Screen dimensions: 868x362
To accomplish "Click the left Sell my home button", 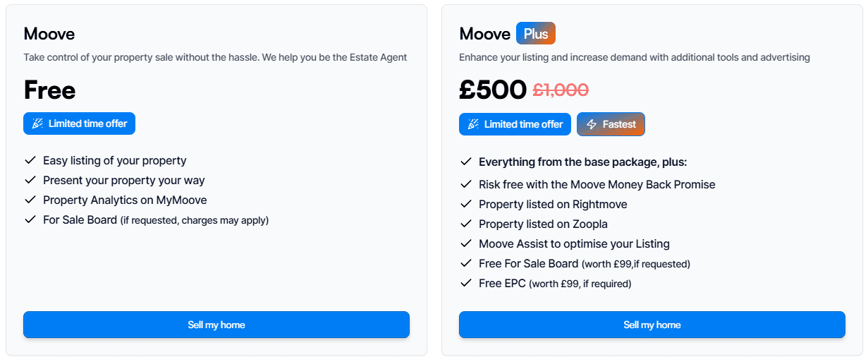I will point(216,325).
